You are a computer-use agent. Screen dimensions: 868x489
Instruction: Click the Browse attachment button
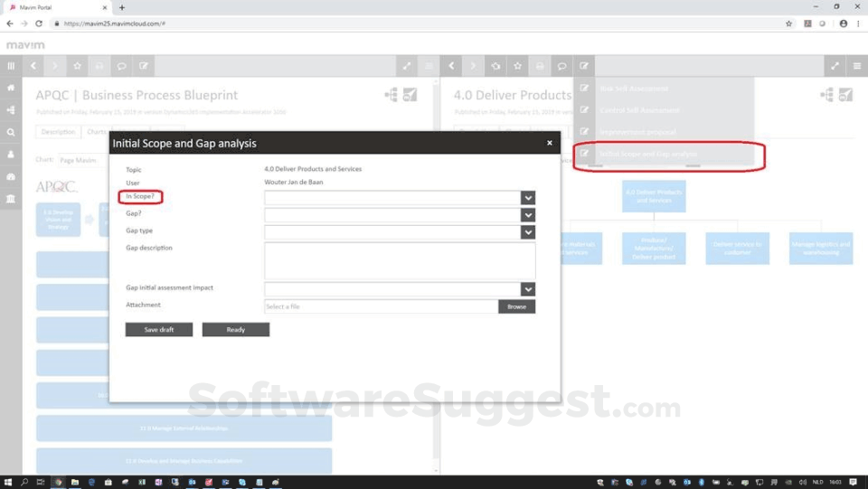click(x=516, y=306)
